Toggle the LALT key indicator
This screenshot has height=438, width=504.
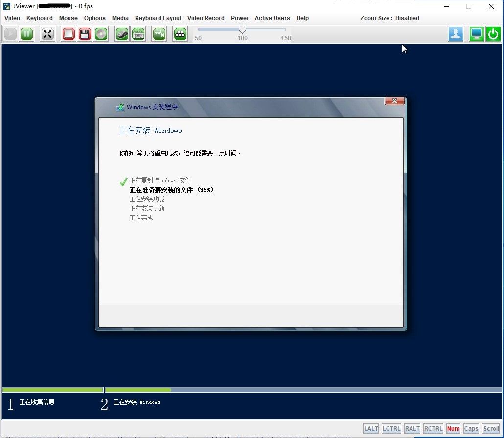(x=371, y=428)
